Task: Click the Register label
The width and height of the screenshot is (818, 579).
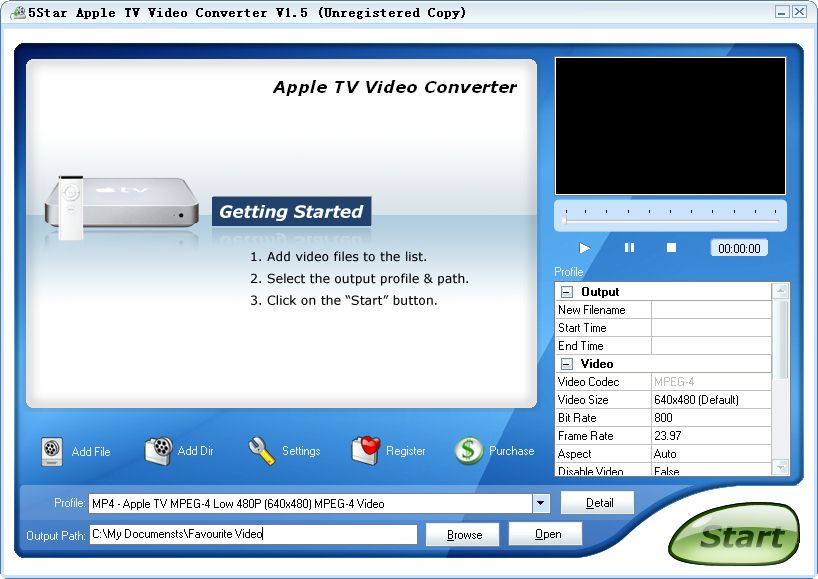Action: (x=405, y=451)
